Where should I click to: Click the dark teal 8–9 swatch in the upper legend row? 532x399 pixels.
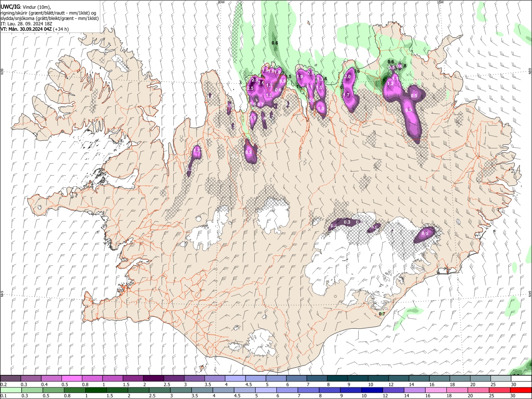tap(337, 378)
